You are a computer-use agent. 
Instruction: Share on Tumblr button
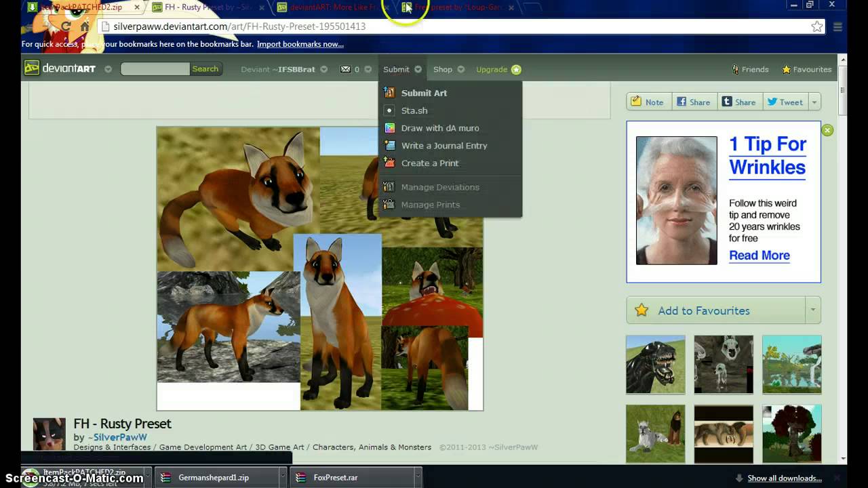coord(738,102)
